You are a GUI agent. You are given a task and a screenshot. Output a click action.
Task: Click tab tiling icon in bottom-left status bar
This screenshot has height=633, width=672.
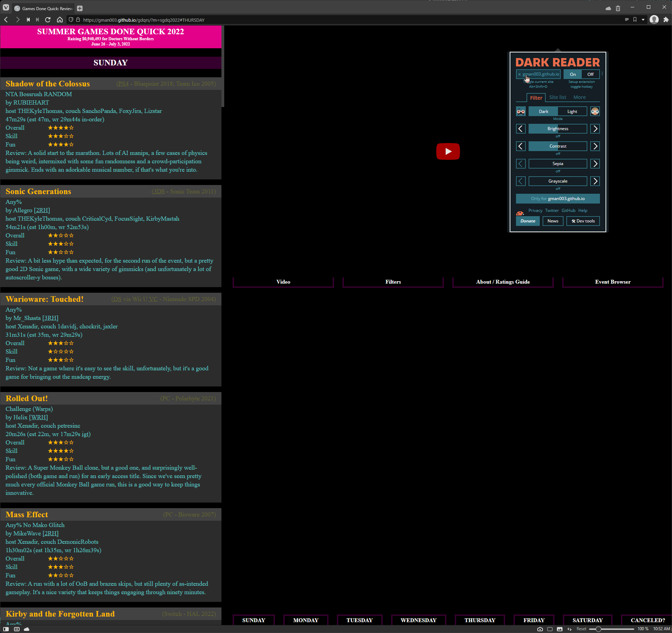tap(16, 629)
